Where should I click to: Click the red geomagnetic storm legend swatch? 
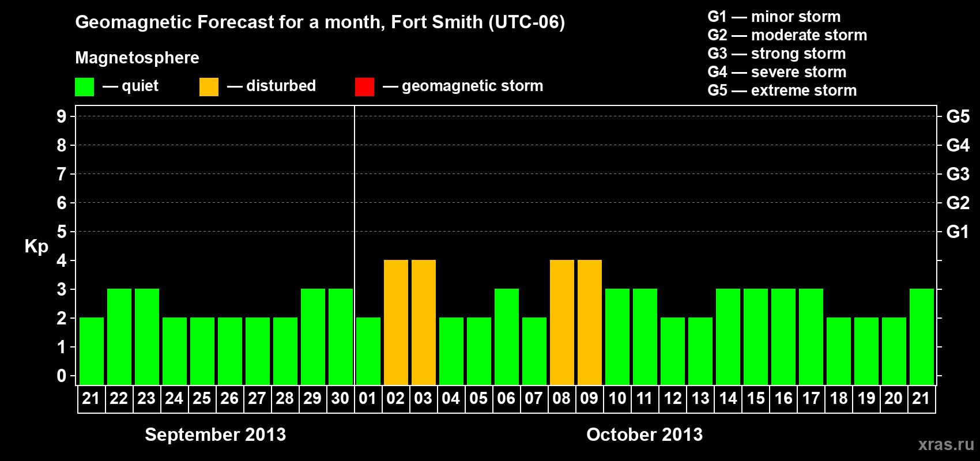point(364,87)
